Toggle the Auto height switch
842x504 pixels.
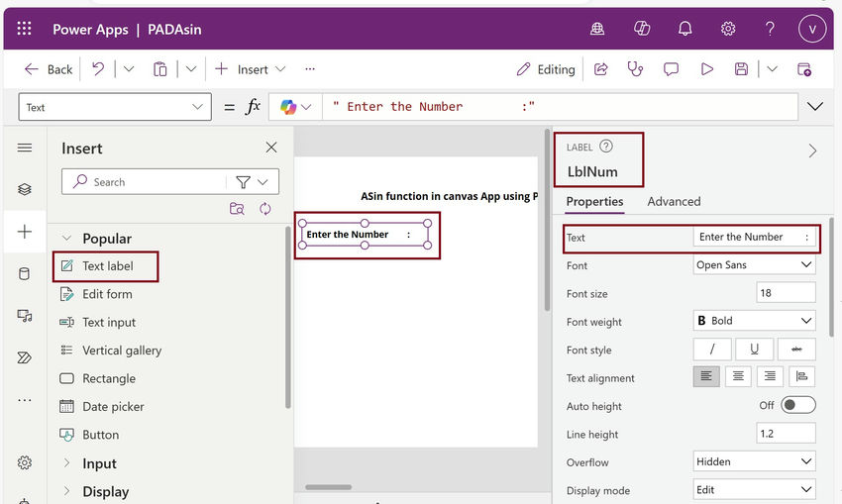tap(797, 405)
